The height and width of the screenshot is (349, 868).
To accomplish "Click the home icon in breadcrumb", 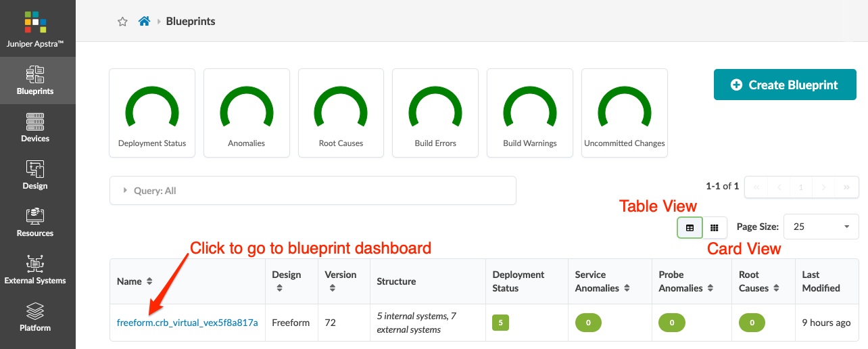I will click(x=144, y=22).
